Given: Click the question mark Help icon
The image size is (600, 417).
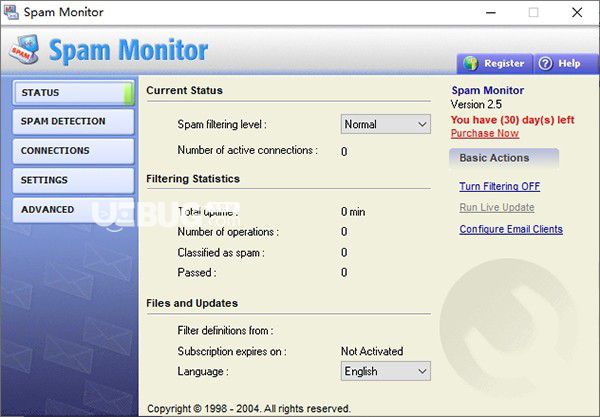Looking at the screenshot, I should 546,64.
